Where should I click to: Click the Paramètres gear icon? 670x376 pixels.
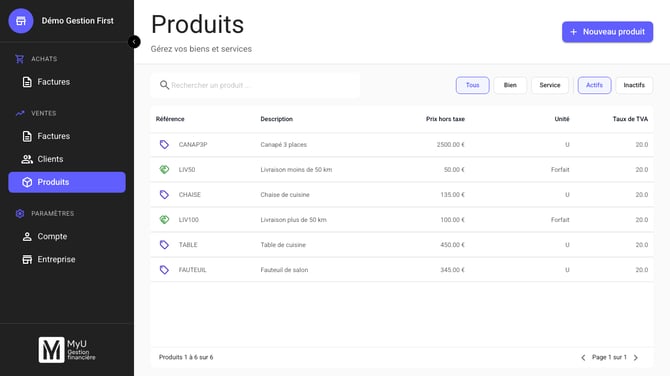[x=20, y=213]
